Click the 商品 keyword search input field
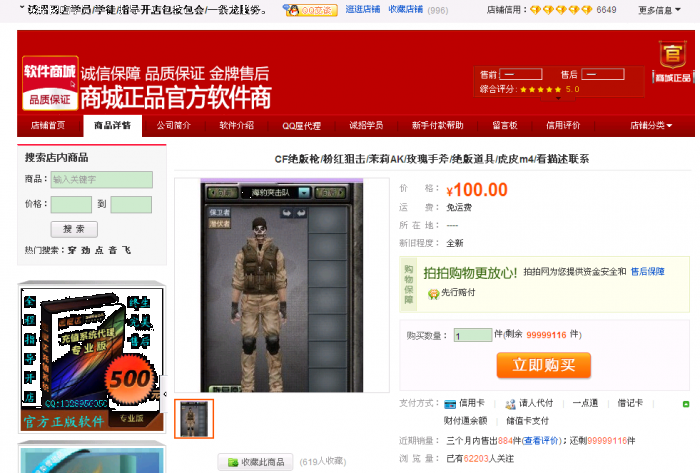 tap(101, 179)
